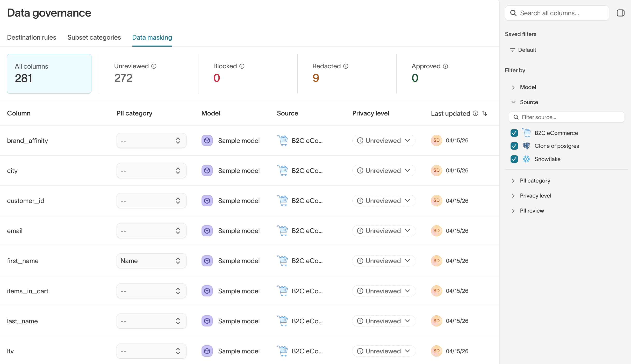Click the B2C cart icon in items_in_cart row

[283, 291]
